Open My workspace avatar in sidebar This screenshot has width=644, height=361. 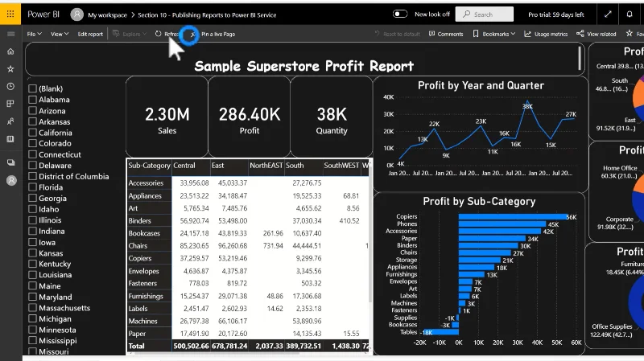tap(11, 180)
